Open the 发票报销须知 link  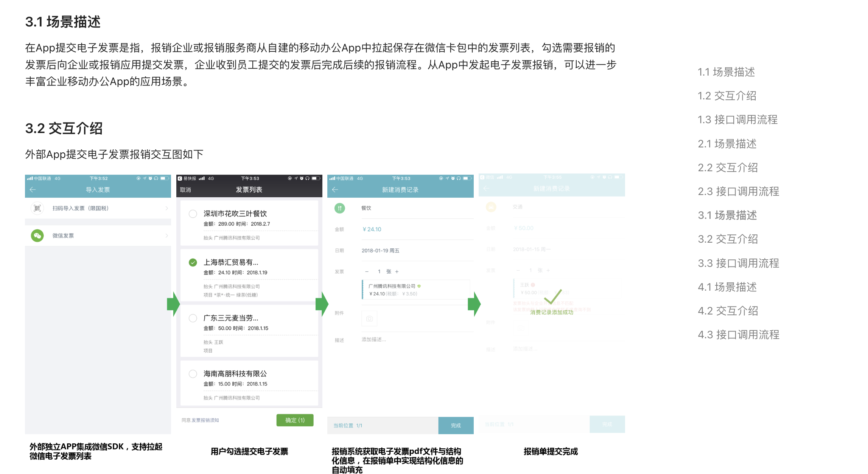point(205,420)
